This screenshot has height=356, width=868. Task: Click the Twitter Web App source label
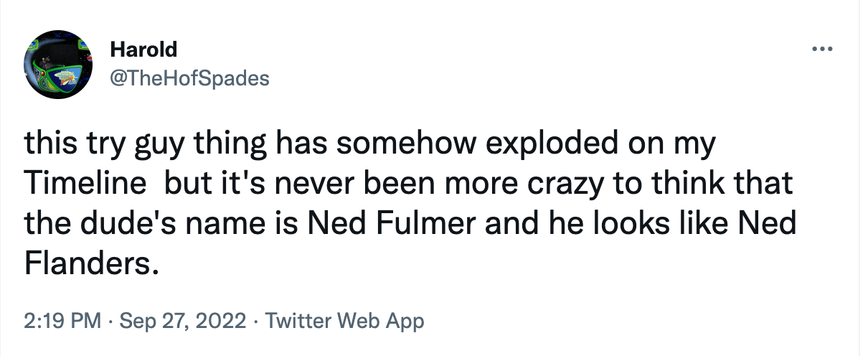pos(344,320)
